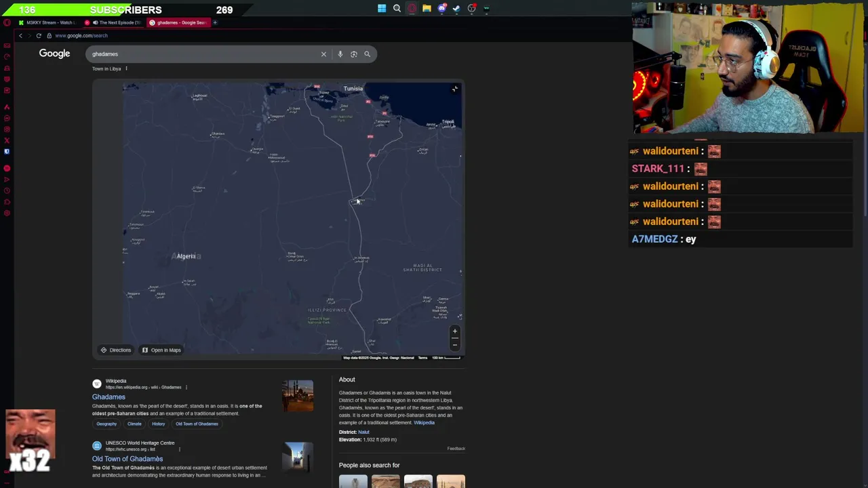Screen dimensions: 868x488
Task: Open more options next to Town in Libya
Action: [126, 68]
